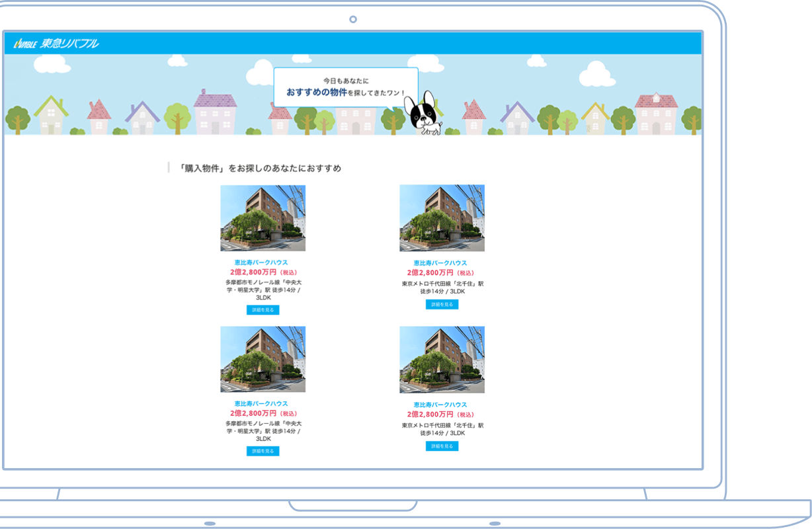Open the upper-right property building photo
The height and width of the screenshot is (529, 812).
(442, 218)
